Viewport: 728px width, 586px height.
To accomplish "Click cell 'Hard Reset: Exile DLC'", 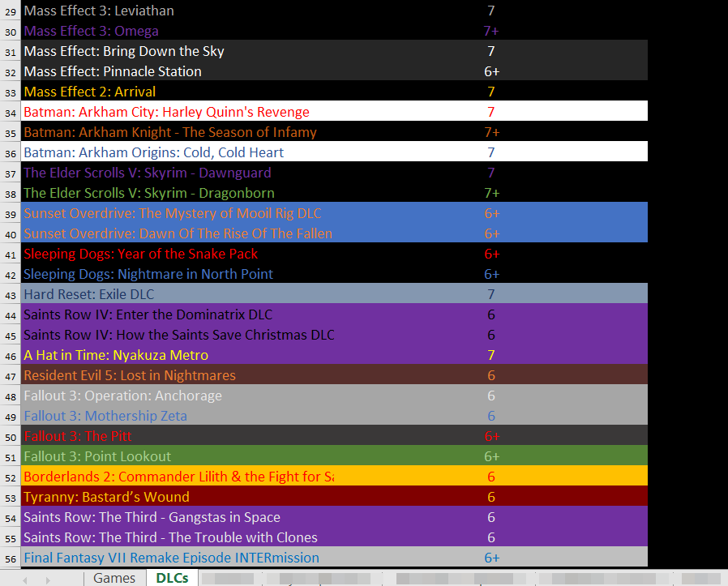I will click(178, 294).
